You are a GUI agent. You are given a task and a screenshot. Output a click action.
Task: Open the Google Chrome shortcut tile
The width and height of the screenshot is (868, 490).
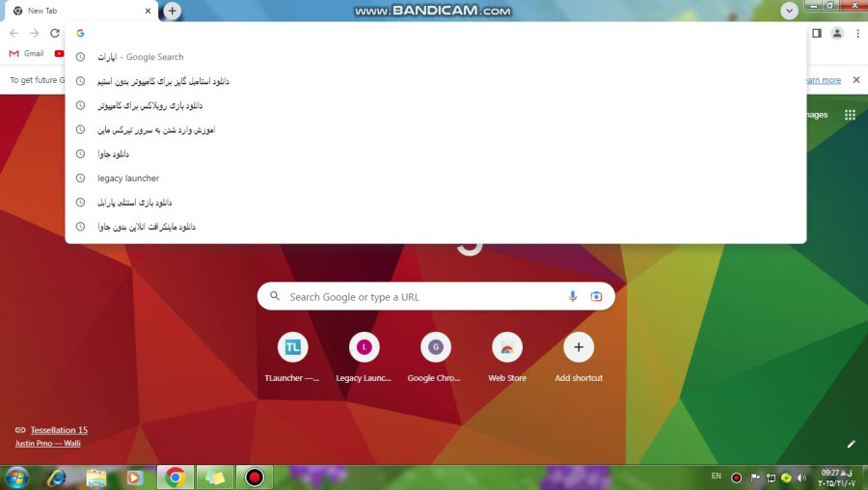pos(435,357)
